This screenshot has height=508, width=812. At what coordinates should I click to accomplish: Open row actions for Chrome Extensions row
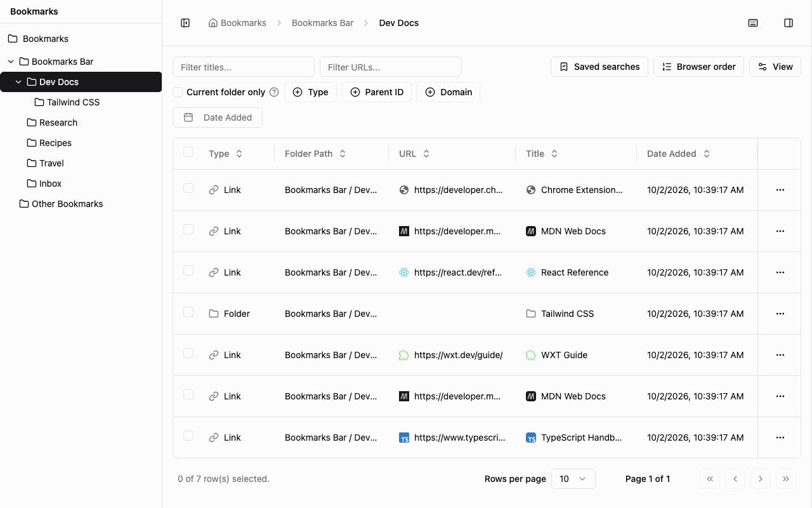click(780, 190)
